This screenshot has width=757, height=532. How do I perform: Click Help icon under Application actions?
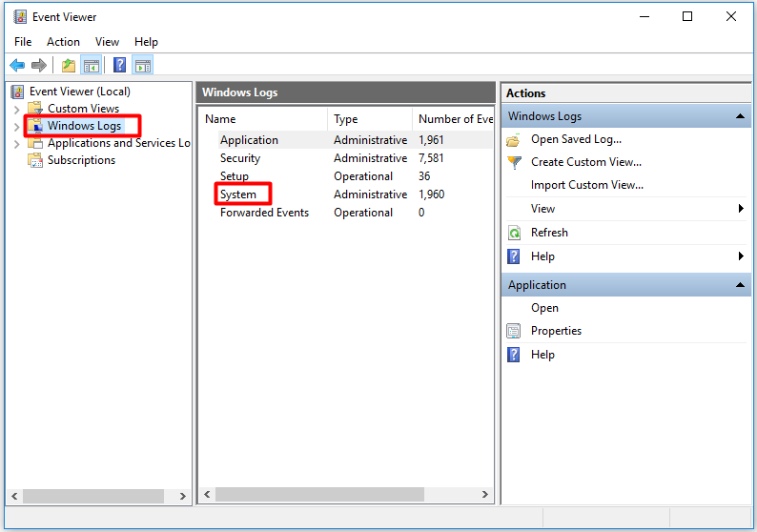click(514, 355)
